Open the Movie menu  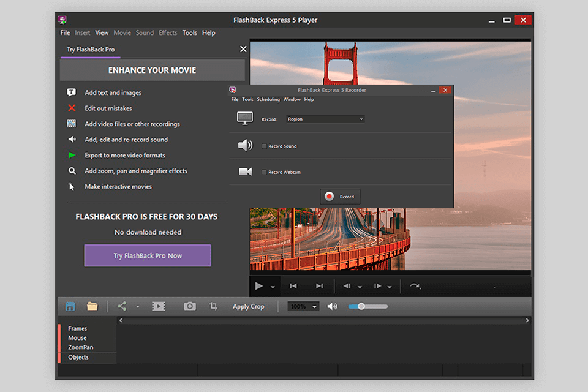[x=122, y=32]
